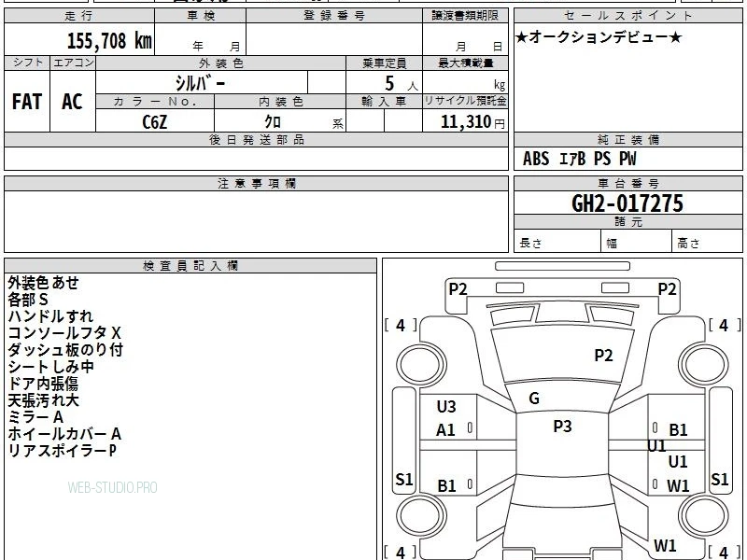Click the 内装色 header cell

[281, 102]
